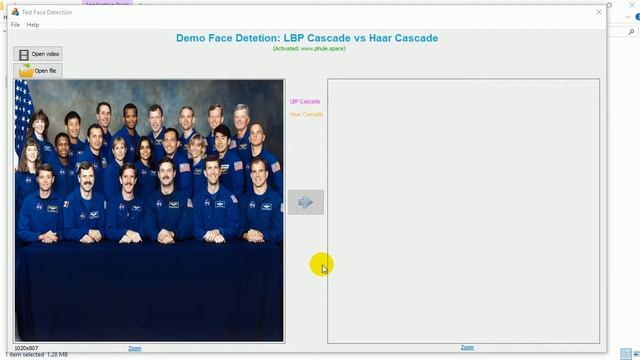Click the Open video button

coord(38,54)
